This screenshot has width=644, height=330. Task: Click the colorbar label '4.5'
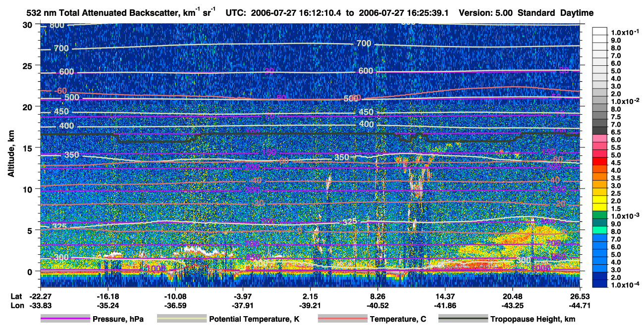(617, 162)
